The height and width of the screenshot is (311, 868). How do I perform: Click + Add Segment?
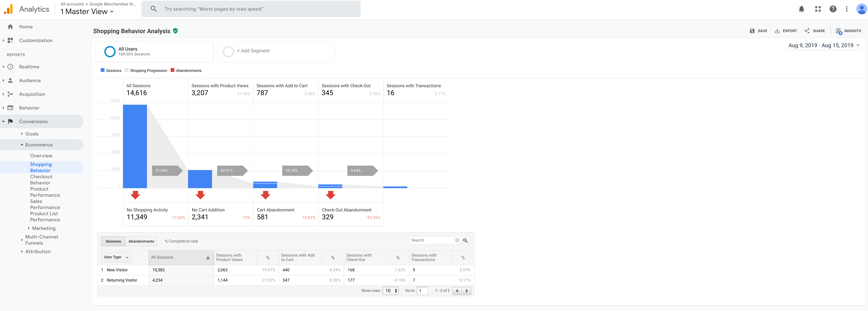coord(276,51)
